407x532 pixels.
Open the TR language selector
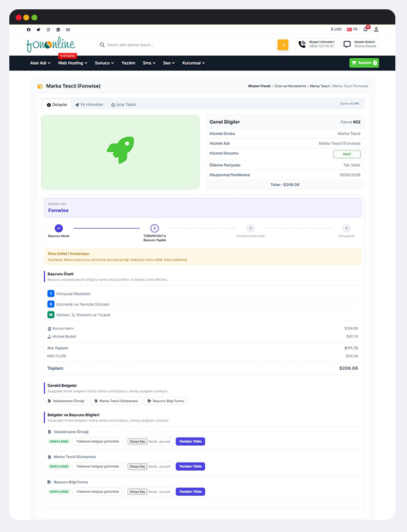(352, 30)
